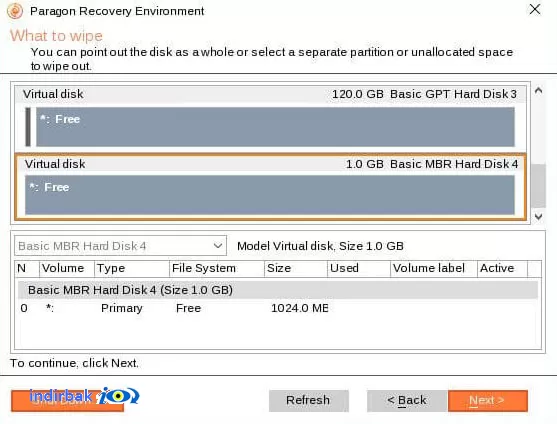
Task: Select the Primary Free 1024.0 MB partition row
Action: point(278,308)
